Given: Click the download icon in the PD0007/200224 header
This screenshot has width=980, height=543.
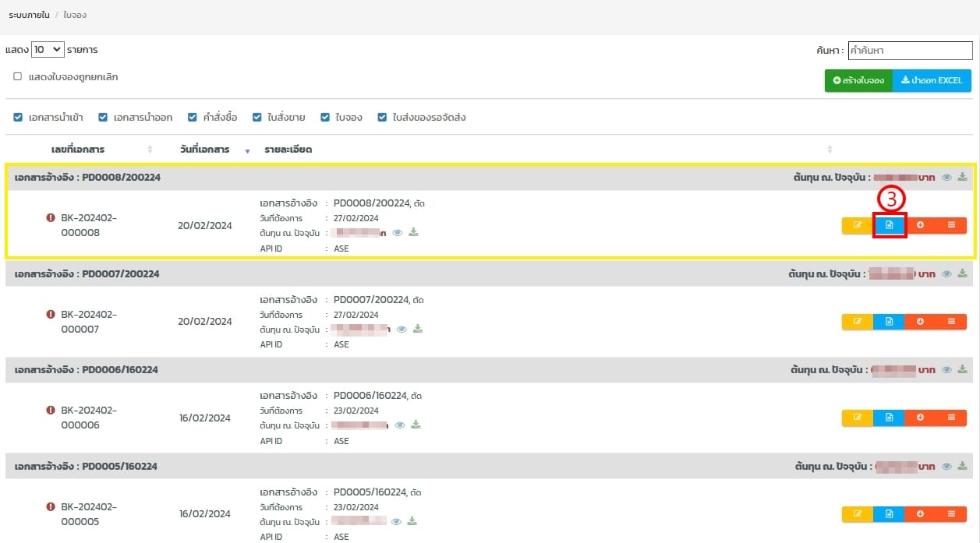Looking at the screenshot, I should pos(963,274).
